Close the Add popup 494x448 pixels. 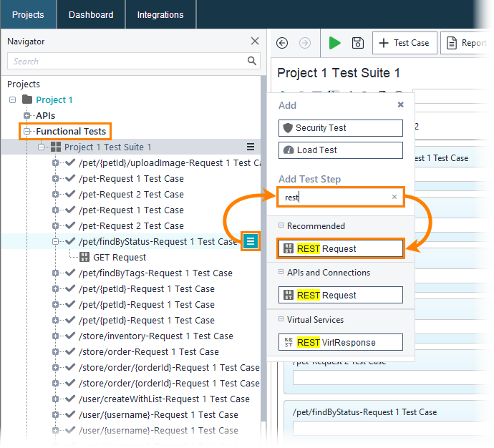400,104
